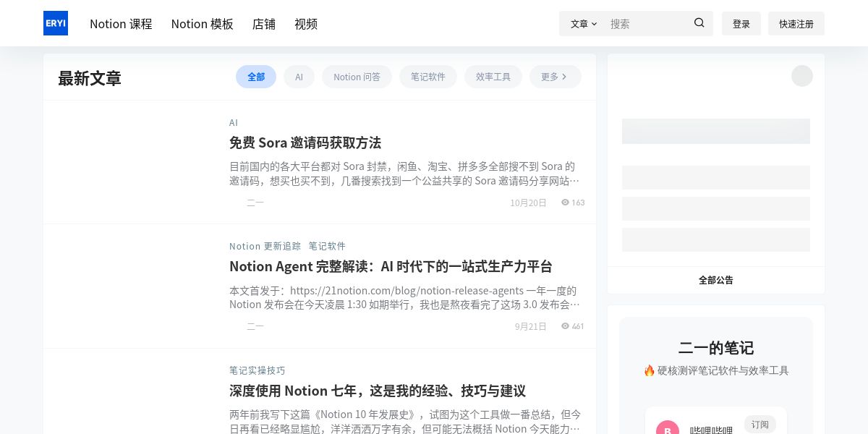Click the 登录 button
Viewport: 868px width, 434px height.
coord(741,24)
